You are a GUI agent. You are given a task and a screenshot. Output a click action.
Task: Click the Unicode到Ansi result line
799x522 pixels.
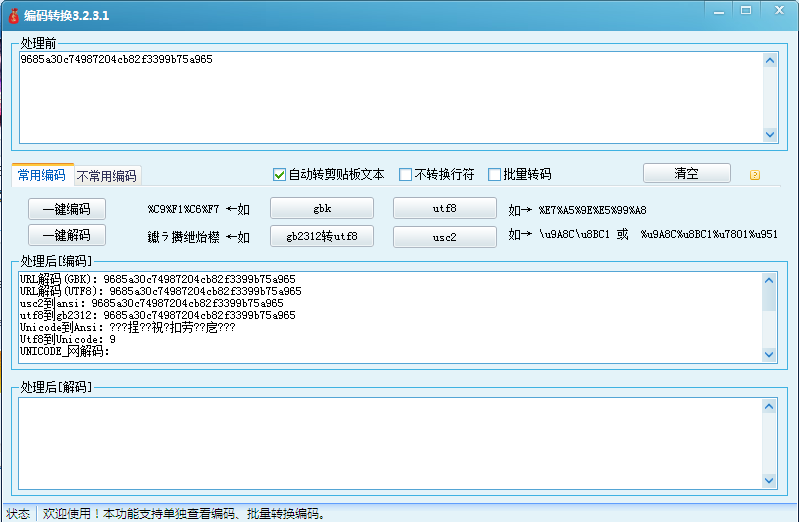[127, 327]
